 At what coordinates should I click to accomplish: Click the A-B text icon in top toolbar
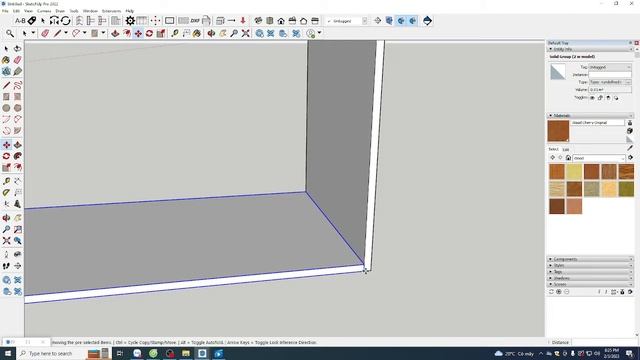pyautogui.click(x=20, y=20)
